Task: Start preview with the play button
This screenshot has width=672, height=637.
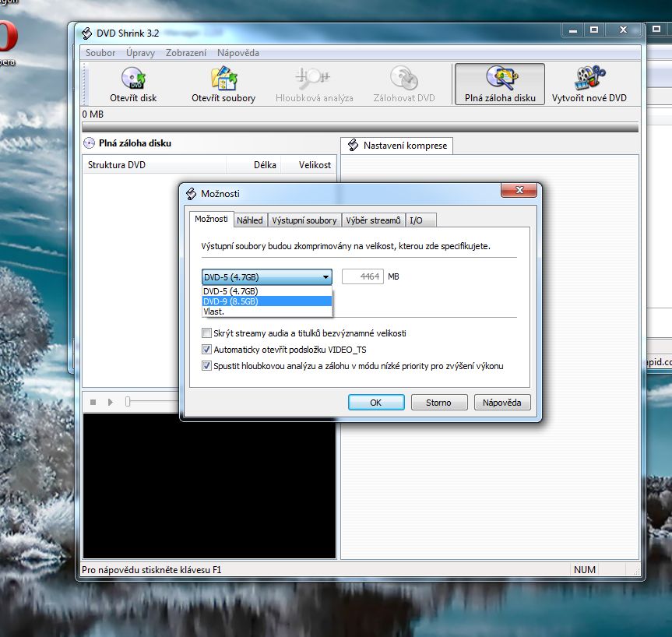Action: click(110, 402)
